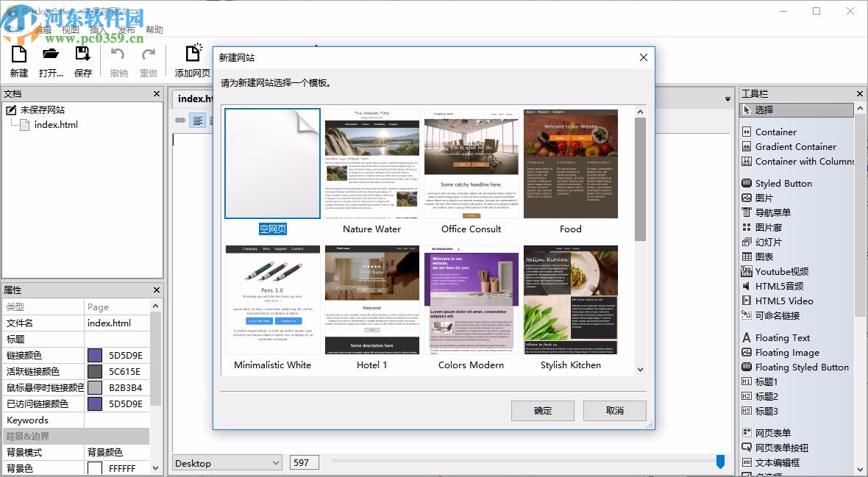Confirm template with 确定 button
The width and height of the screenshot is (868, 477).
tap(543, 411)
